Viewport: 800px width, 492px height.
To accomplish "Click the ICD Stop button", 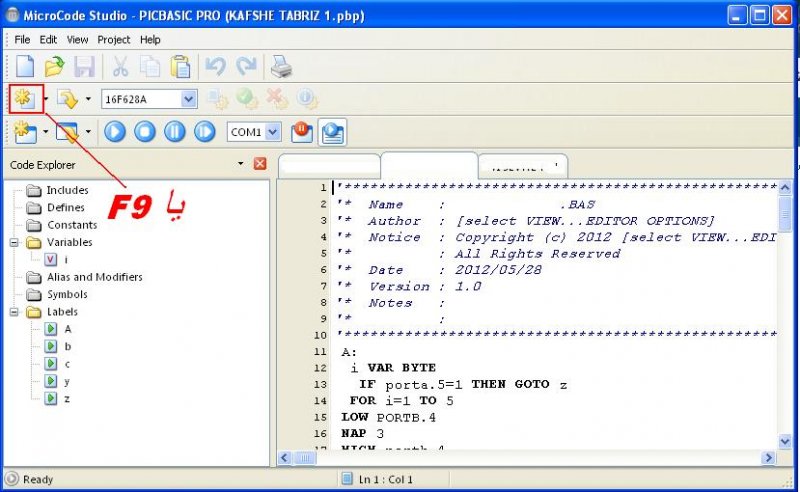I will [x=145, y=132].
